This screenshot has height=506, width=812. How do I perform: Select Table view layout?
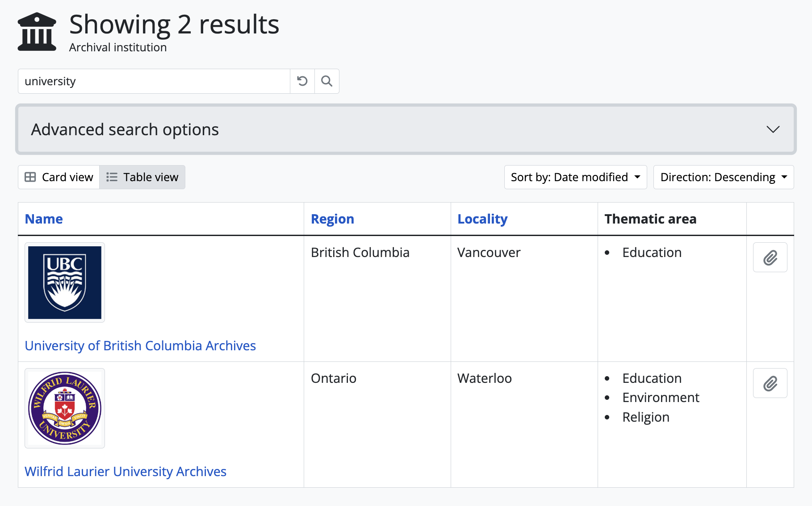[x=142, y=177]
